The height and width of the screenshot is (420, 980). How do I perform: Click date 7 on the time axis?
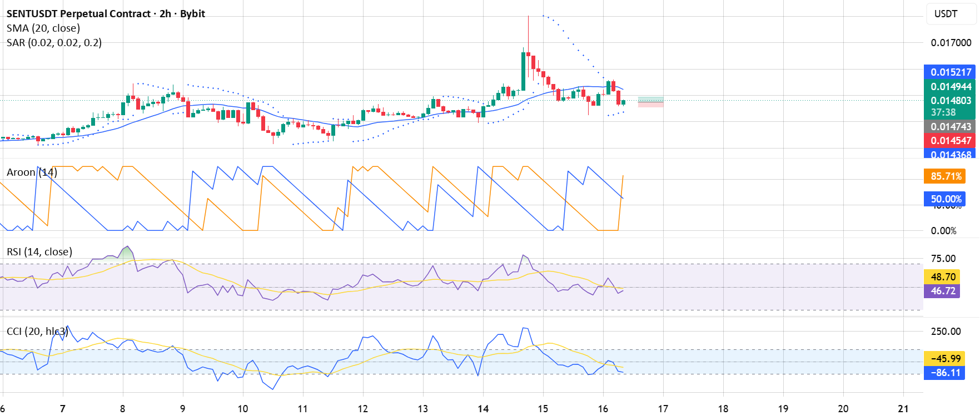63,409
